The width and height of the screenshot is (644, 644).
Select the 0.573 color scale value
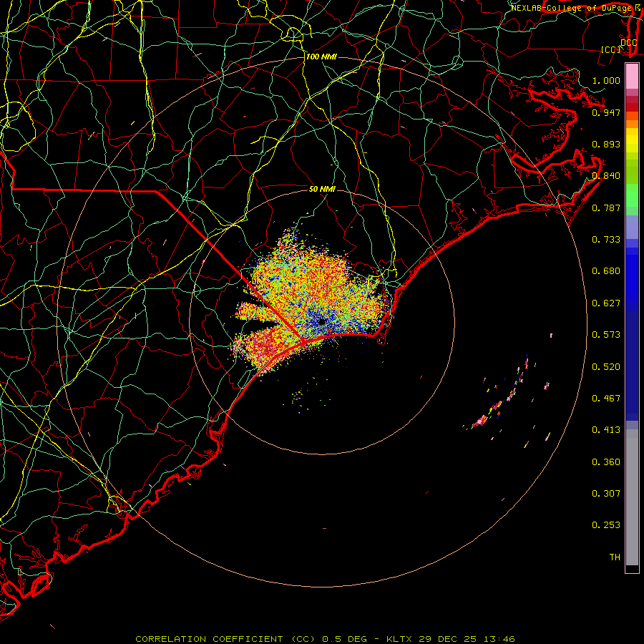point(606,335)
